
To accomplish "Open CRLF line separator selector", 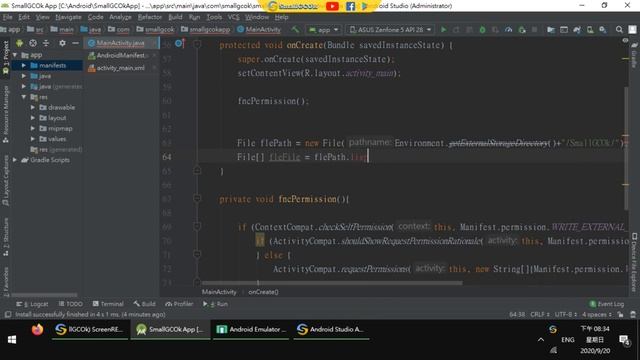I will click(x=540, y=314).
